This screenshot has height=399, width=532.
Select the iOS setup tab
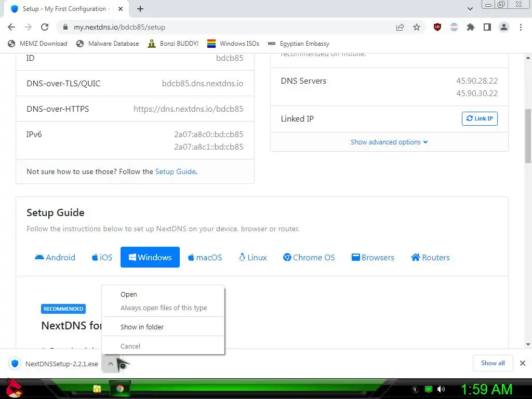click(x=102, y=257)
